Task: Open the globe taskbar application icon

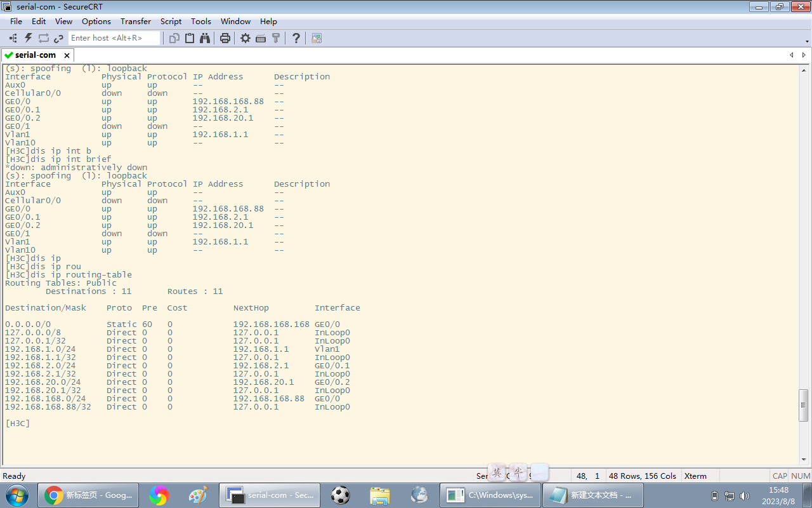Action: pos(419,495)
